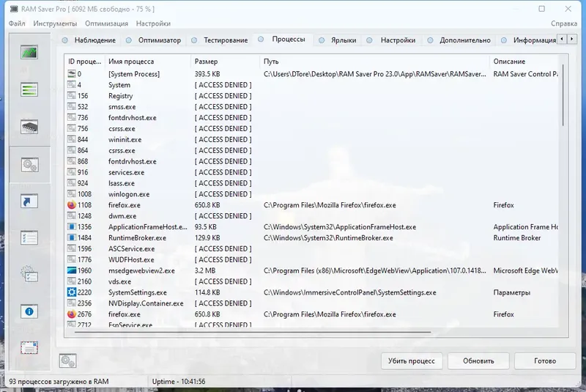Select the WUDFHost.exe process row
The height and width of the screenshot is (392, 586).
pos(313,259)
